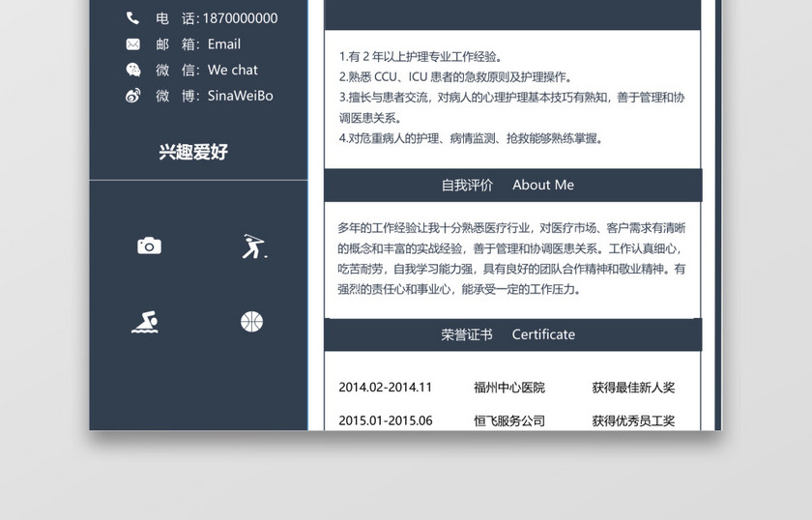Click the We chat text
This screenshot has width=812, height=520.
point(233,70)
